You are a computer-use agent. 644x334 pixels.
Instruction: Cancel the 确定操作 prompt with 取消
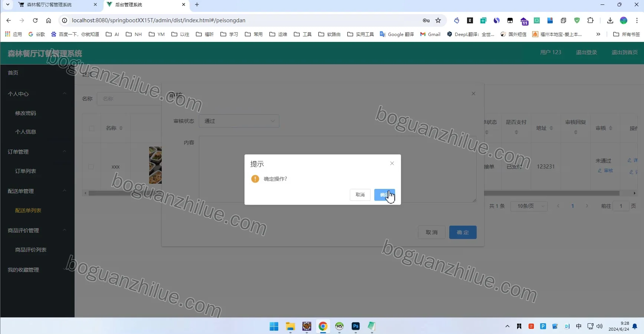[x=360, y=195]
